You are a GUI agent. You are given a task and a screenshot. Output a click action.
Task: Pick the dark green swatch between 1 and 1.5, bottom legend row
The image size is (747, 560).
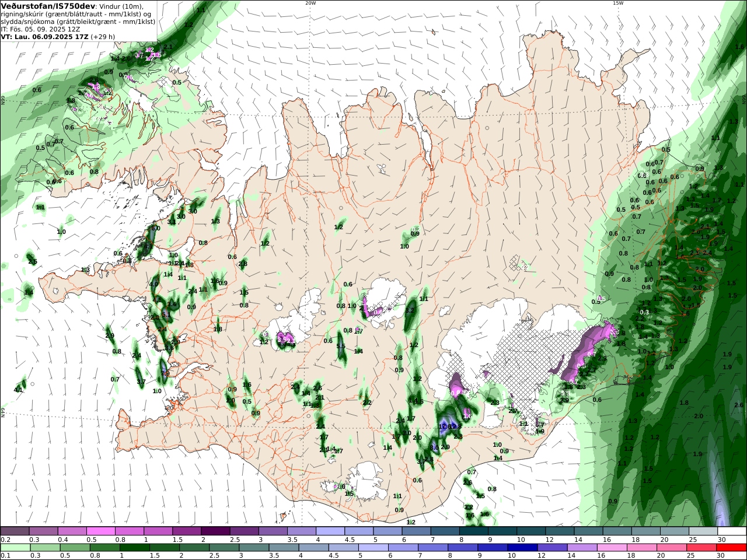point(135,548)
